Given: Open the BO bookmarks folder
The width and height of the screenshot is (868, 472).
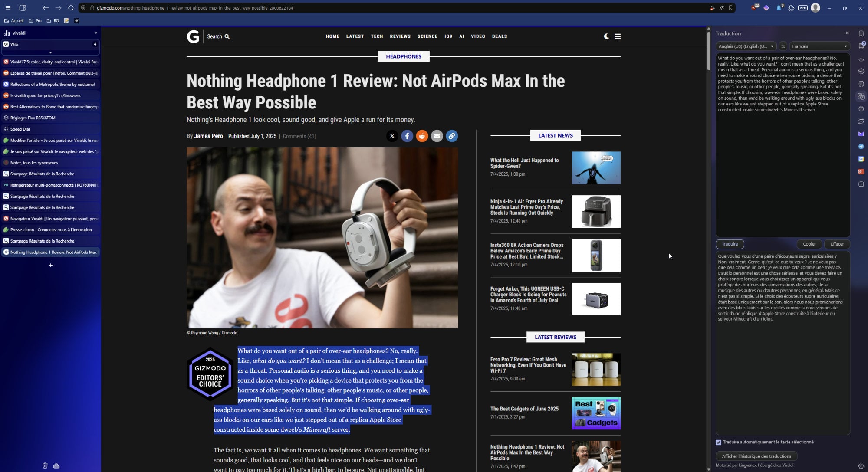Looking at the screenshot, I should pyautogui.click(x=53, y=20).
